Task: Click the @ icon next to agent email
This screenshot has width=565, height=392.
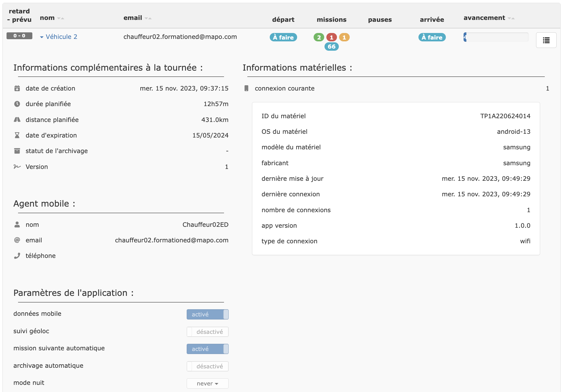Action: [17, 240]
